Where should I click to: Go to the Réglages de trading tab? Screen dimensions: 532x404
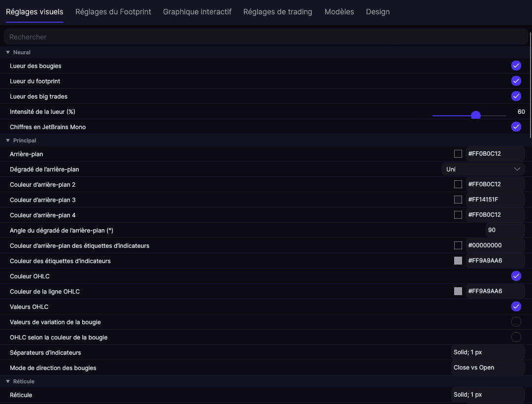pyautogui.click(x=277, y=12)
